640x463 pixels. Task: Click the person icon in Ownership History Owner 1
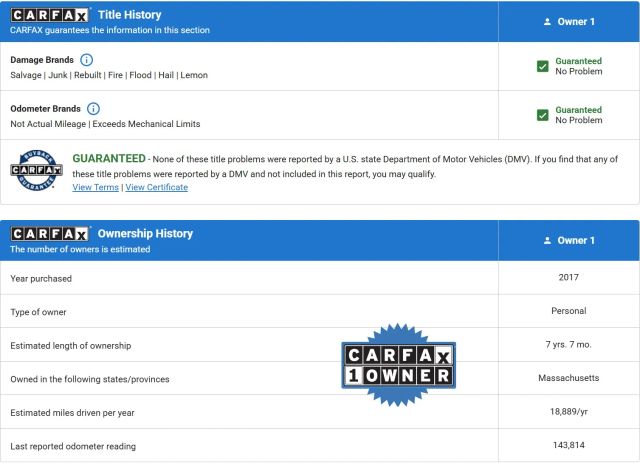tap(547, 240)
